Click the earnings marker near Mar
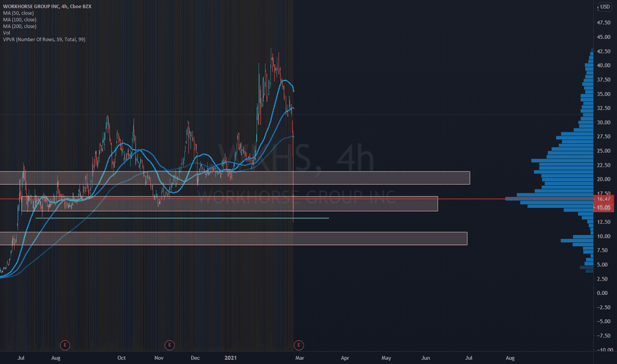 299,345
